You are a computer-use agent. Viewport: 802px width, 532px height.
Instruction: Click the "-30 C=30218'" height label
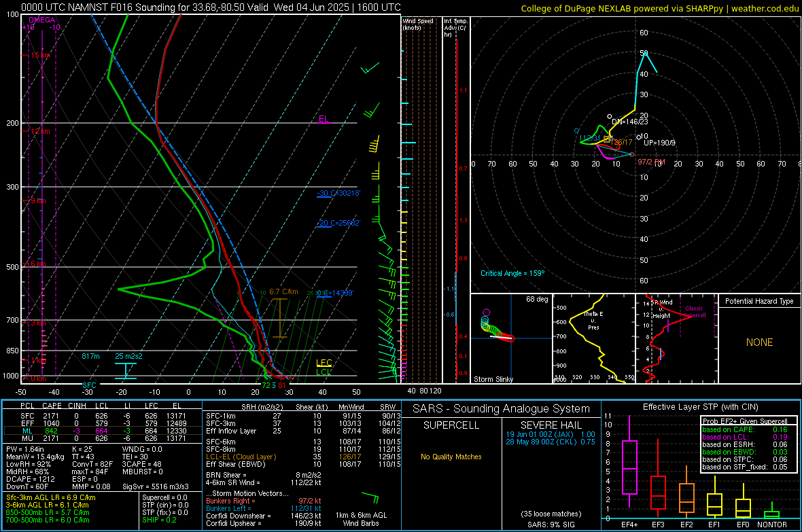click(x=338, y=194)
